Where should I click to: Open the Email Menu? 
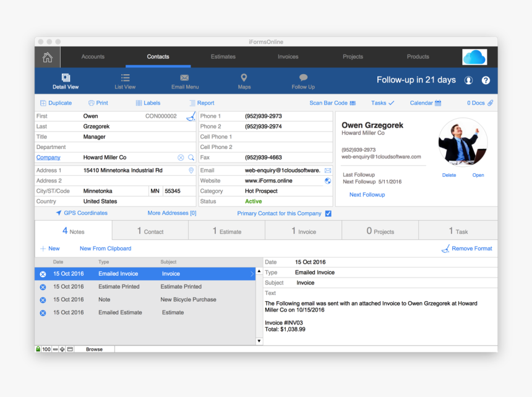coord(185,82)
